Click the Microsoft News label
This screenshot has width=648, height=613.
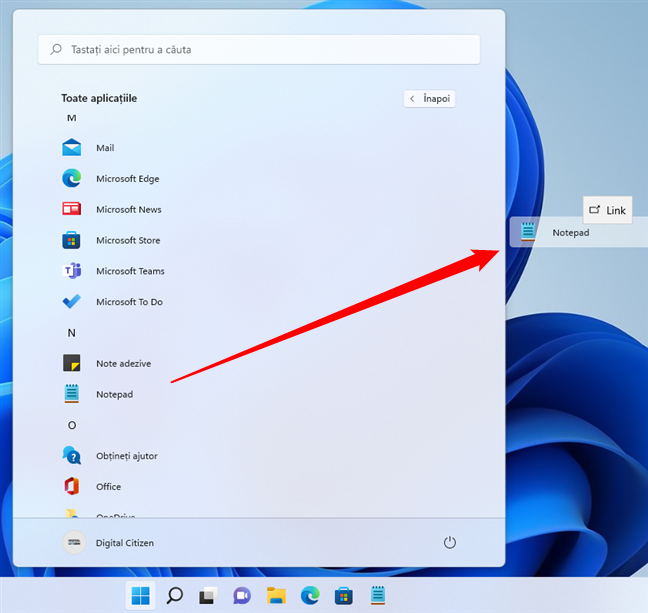129,210
